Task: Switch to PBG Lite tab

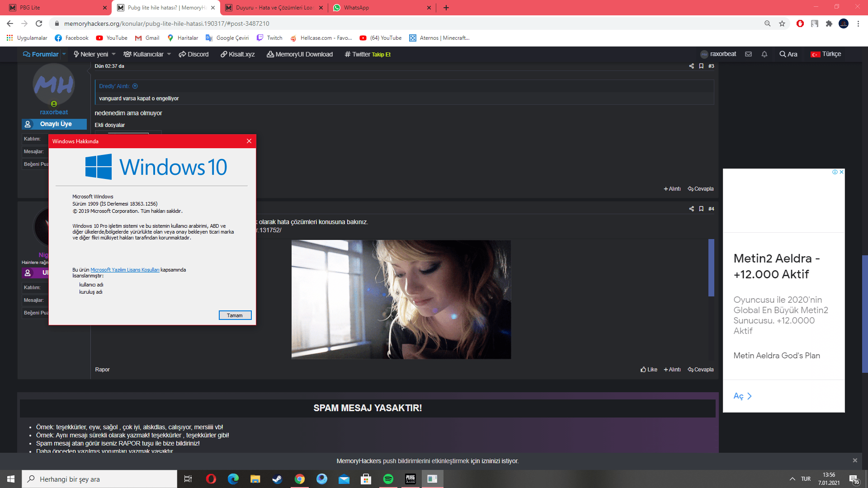Action: (57, 8)
